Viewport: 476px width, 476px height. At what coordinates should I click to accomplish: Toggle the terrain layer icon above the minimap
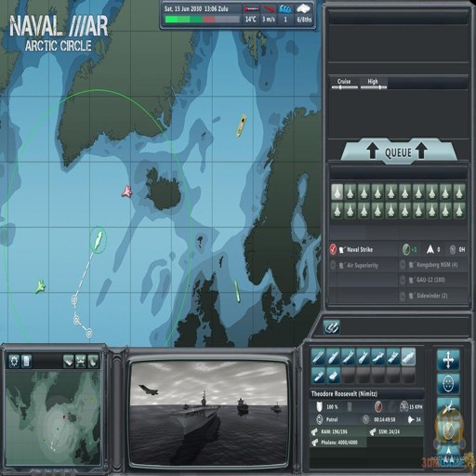[x=69, y=361]
